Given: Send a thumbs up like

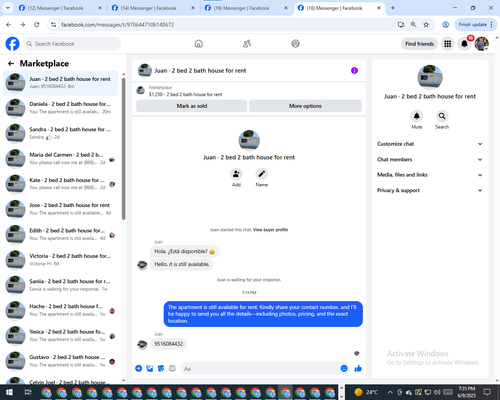Looking at the screenshot, I should [358, 368].
